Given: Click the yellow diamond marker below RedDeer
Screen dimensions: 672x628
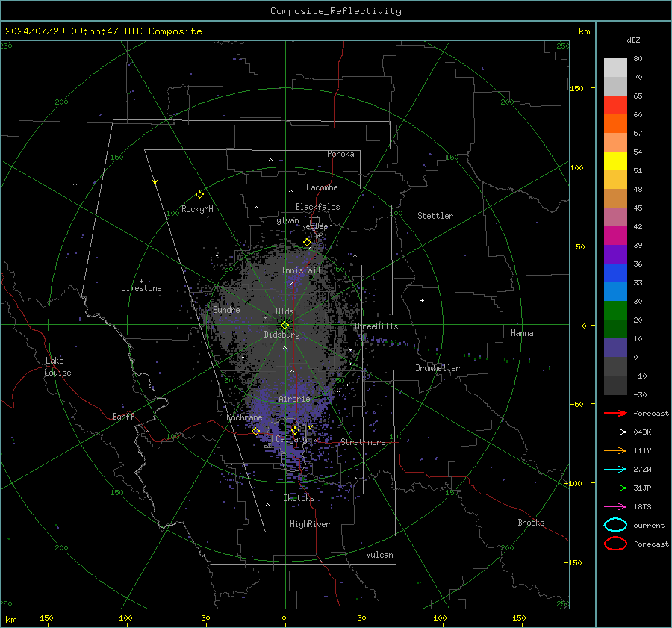Looking at the screenshot, I should click(308, 243).
